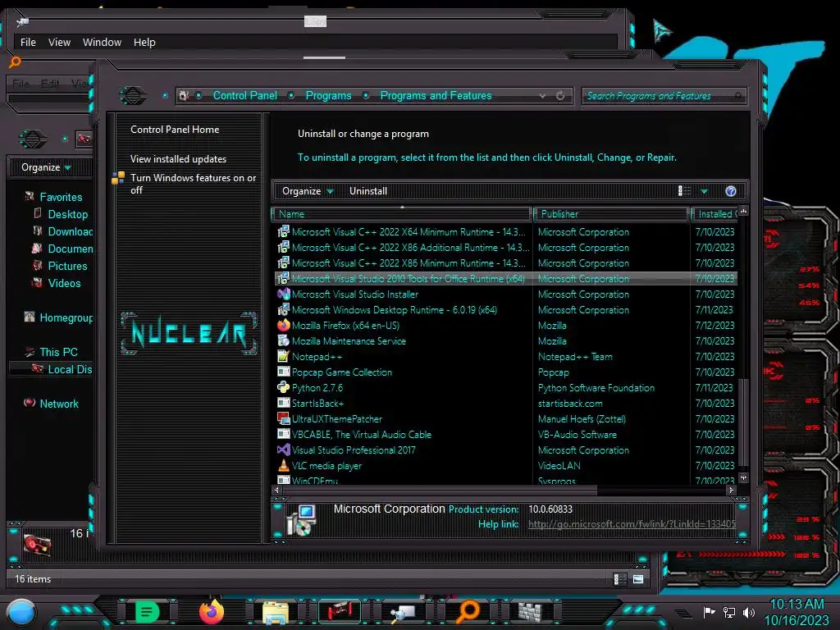The width and height of the screenshot is (840, 630).
Task: Select This PC in Explorer navigation pane
Action: 58,352
